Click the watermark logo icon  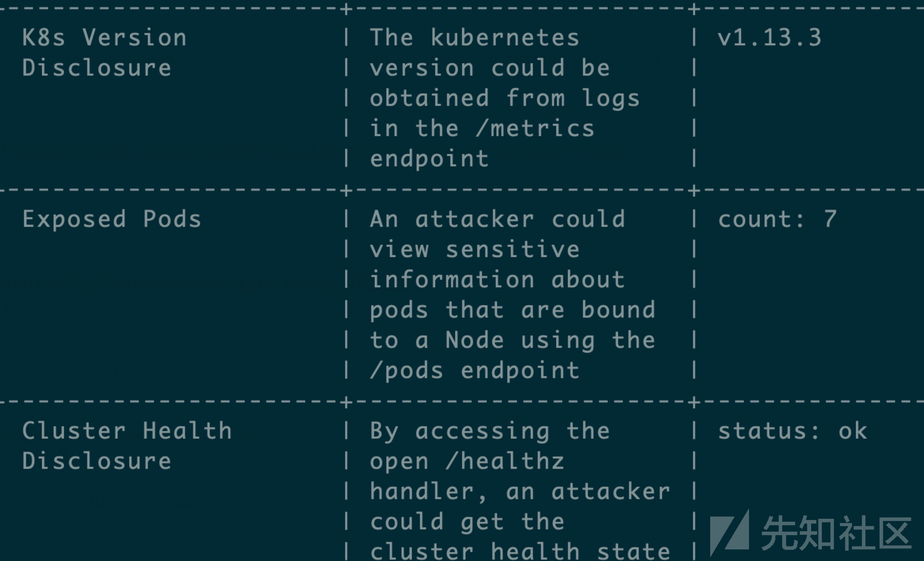tap(729, 533)
